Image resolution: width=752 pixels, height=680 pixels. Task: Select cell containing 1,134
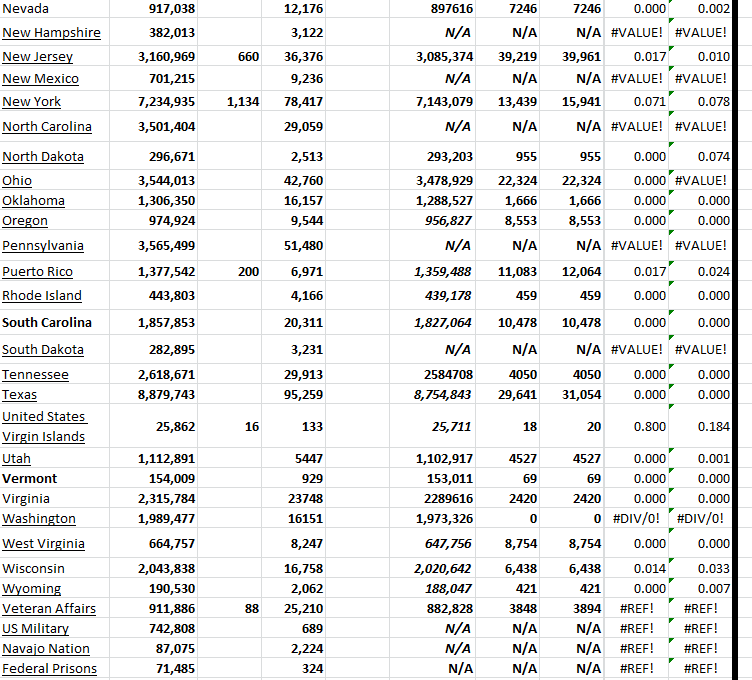(229, 102)
